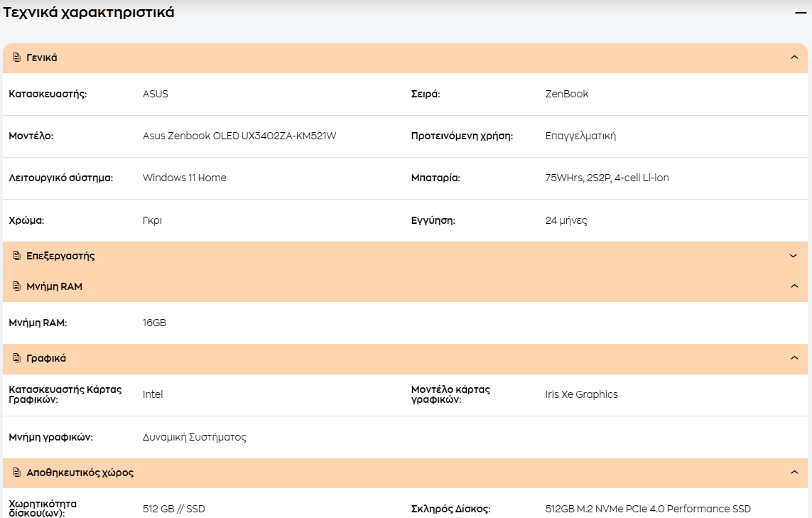Select the Επαγγελματική usage value
Image resolution: width=812 pixels, height=518 pixels.
[580, 136]
